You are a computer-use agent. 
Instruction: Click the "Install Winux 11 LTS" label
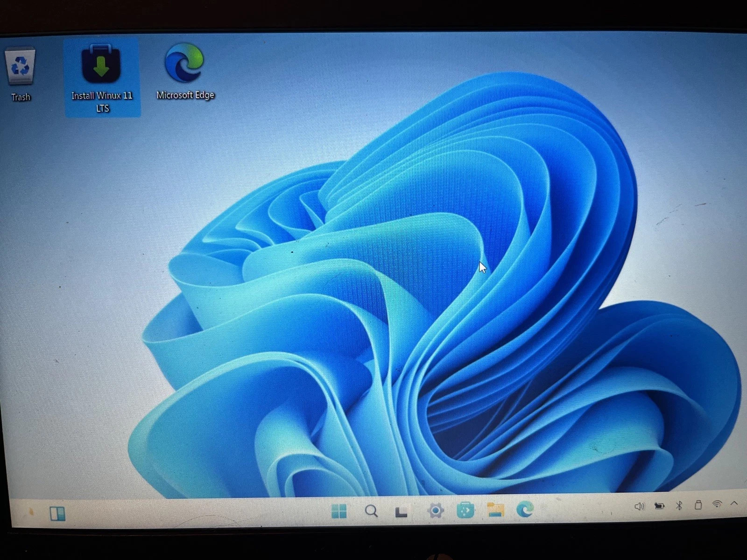[x=102, y=102]
